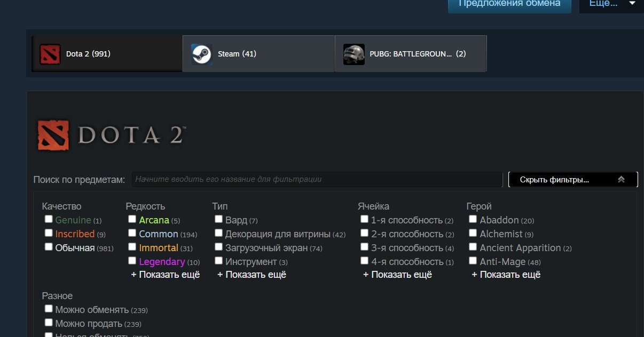Screen dimensions: 644x337
Task: Open the Dota 2 (991) inventory tab
Action: pyautogui.click(x=107, y=54)
